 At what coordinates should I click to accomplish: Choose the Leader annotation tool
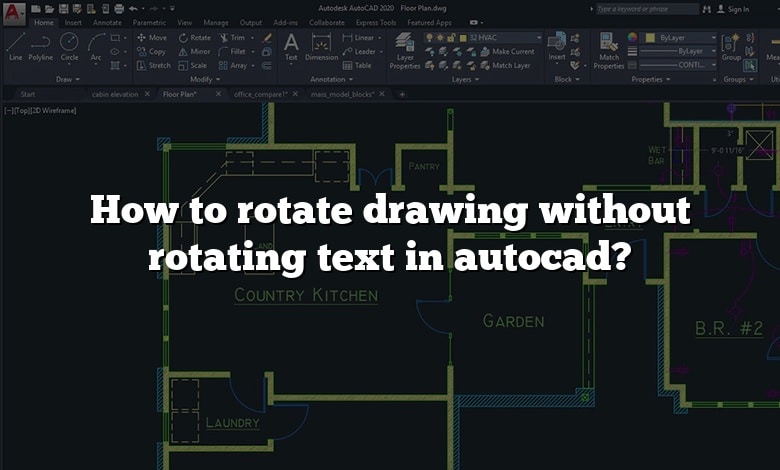360,52
